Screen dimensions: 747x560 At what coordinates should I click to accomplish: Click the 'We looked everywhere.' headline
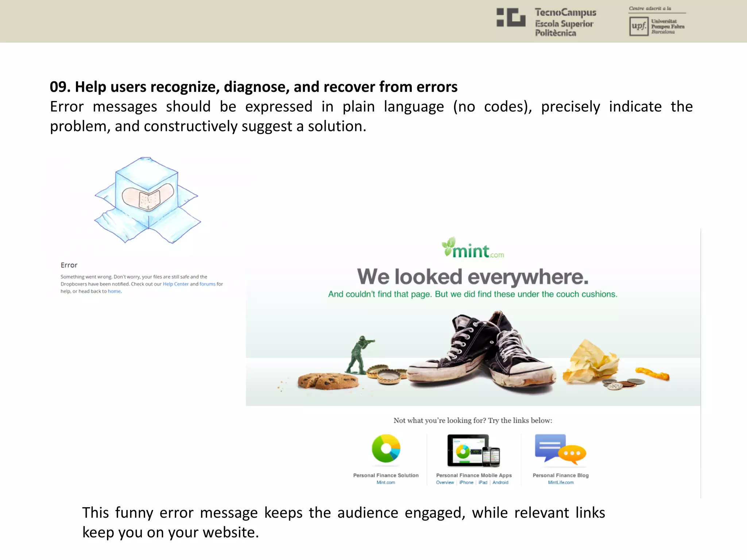[473, 277]
